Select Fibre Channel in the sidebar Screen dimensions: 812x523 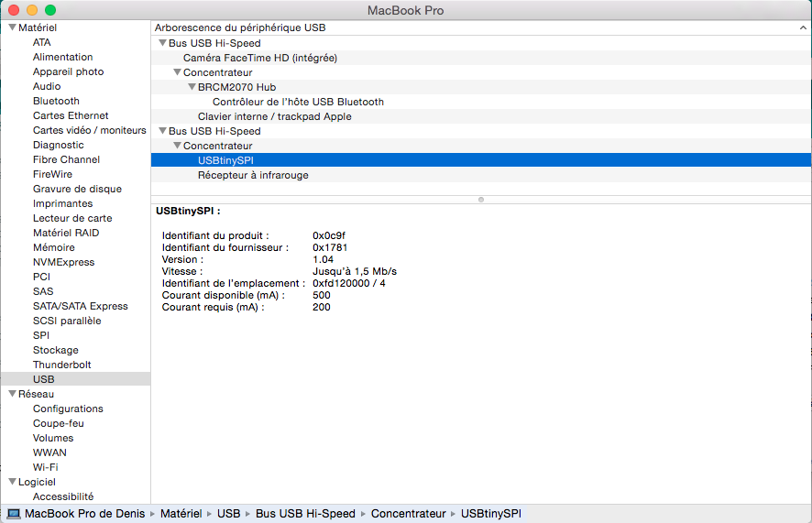pos(66,159)
